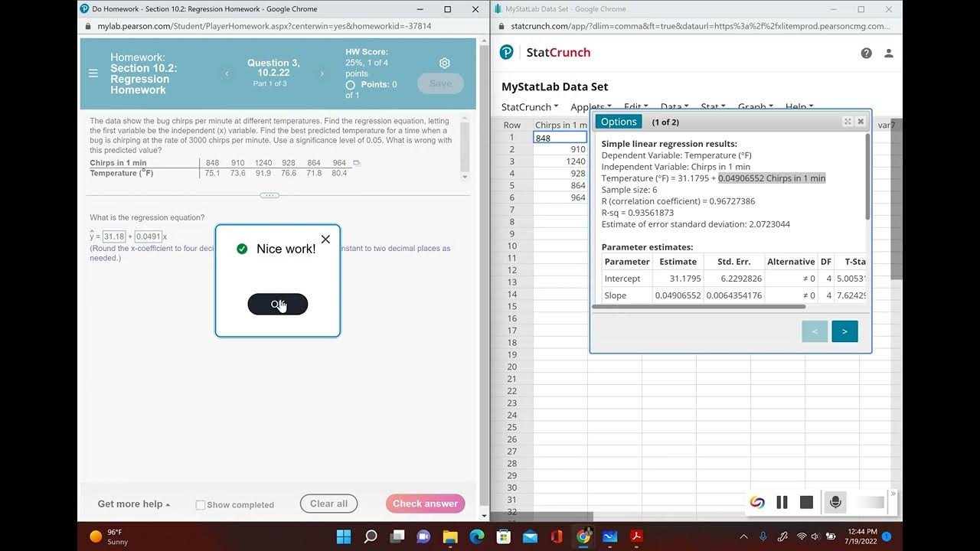Switch to Google Chrome on the taskbar
Image resolution: width=980 pixels, height=551 pixels.
point(583,536)
